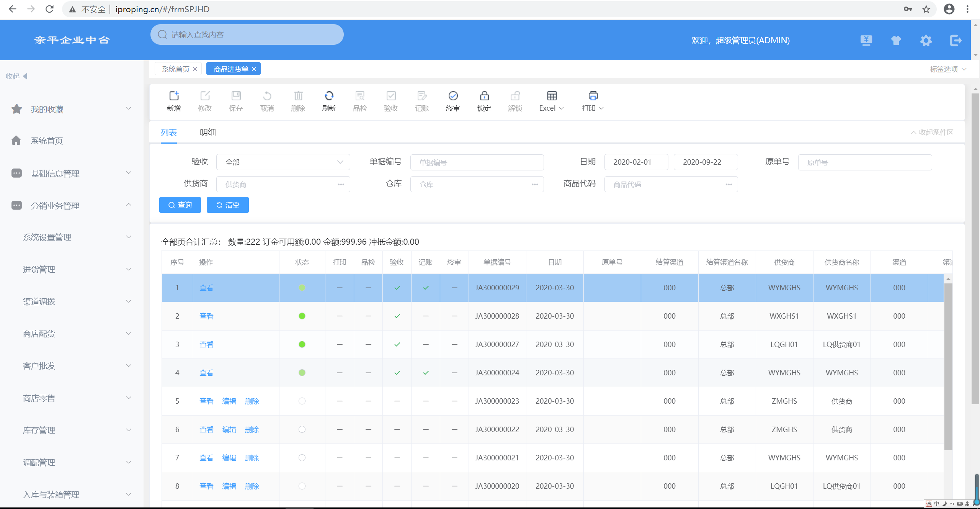Open 商店零售 submenu

coord(72,398)
